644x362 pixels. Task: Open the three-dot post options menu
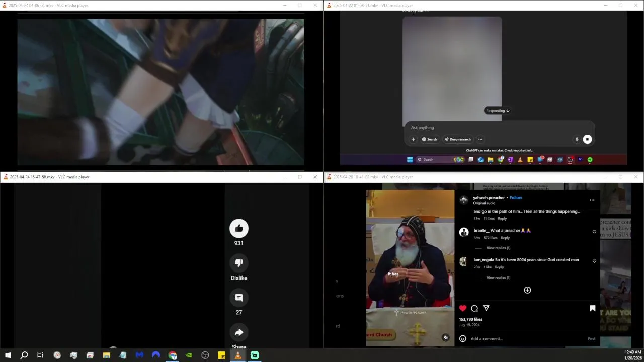pos(592,200)
